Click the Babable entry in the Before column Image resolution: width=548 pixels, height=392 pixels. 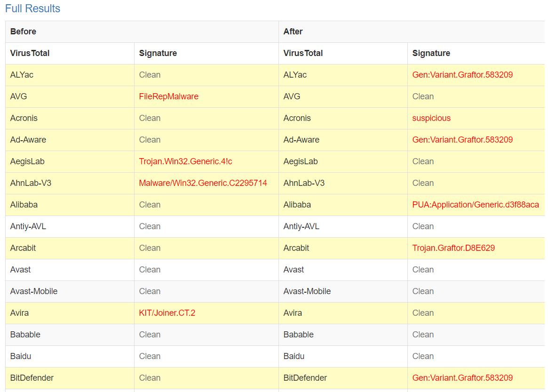pyautogui.click(x=25, y=335)
